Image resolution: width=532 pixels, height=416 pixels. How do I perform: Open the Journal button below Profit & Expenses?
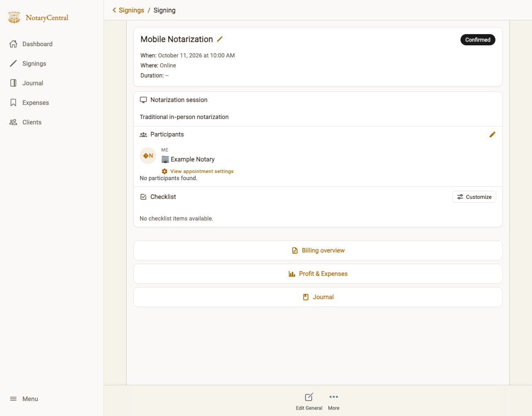(x=318, y=297)
